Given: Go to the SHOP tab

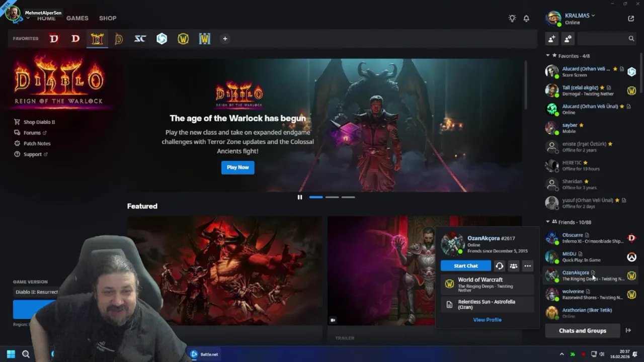Looking at the screenshot, I should [108, 18].
